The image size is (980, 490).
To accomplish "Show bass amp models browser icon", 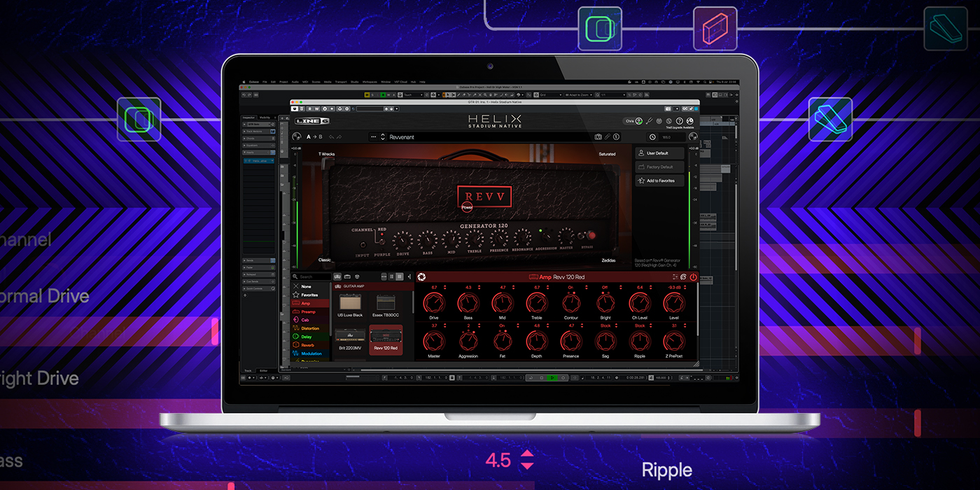I will tap(347, 276).
